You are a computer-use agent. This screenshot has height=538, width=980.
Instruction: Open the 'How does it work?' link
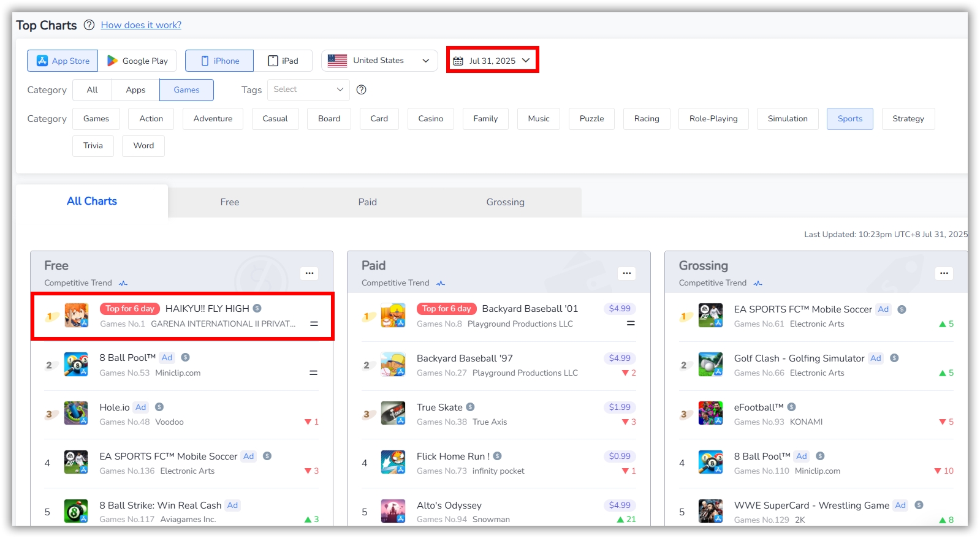pyautogui.click(x=141, y=25)
